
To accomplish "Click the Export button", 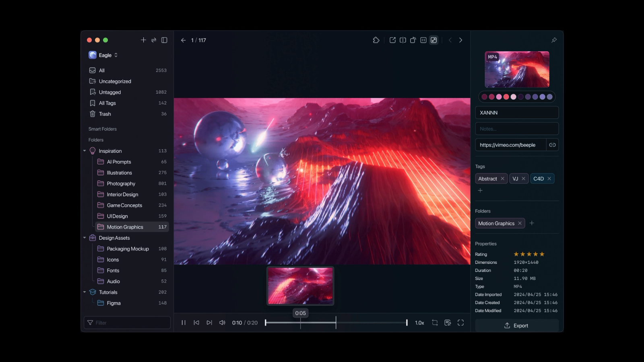I will (517, 325).
